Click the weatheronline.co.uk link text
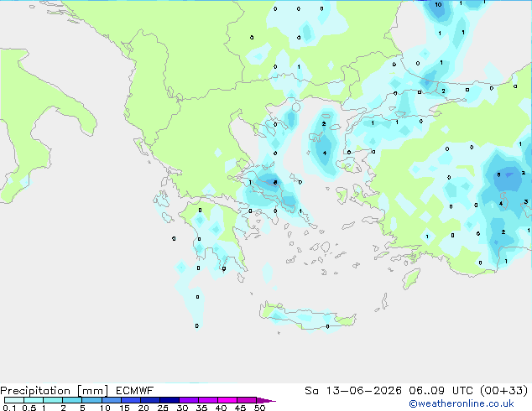This screenshot has width=532, height=411. pos(462,403)
